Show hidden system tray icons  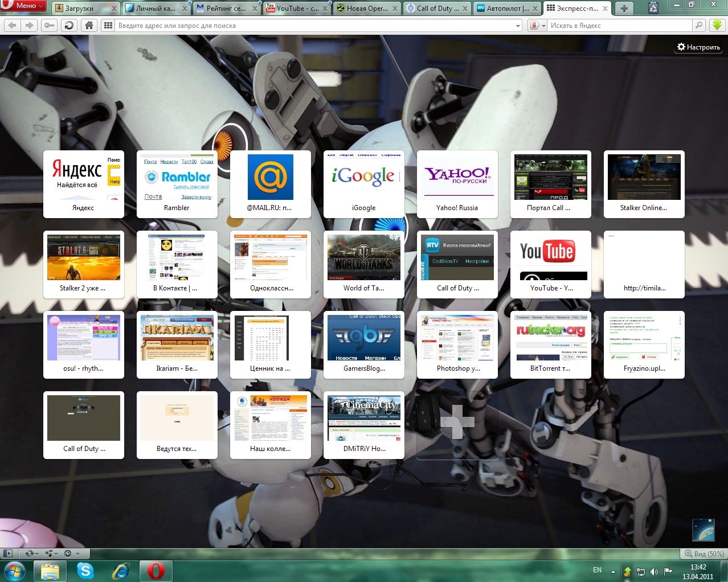pyautogui.click(x=613, y=571)
